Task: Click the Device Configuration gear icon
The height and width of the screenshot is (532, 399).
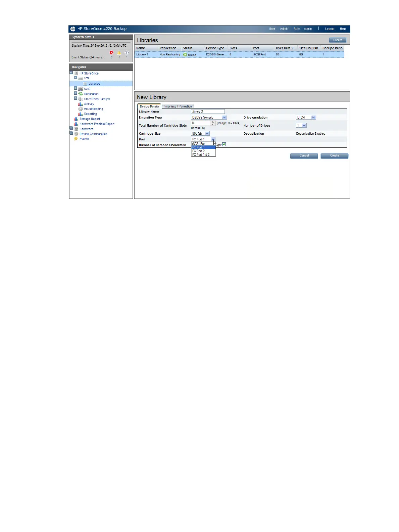Action: (x=76, y=134)
